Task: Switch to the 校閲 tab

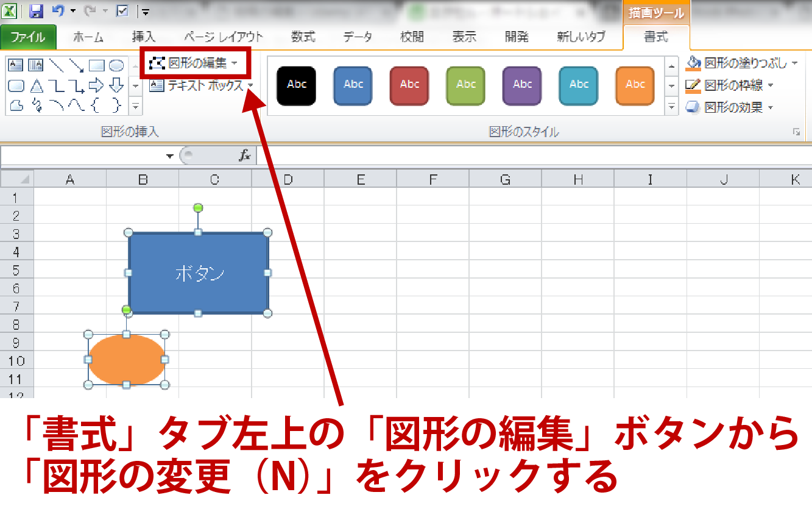Action: point(412,37)
